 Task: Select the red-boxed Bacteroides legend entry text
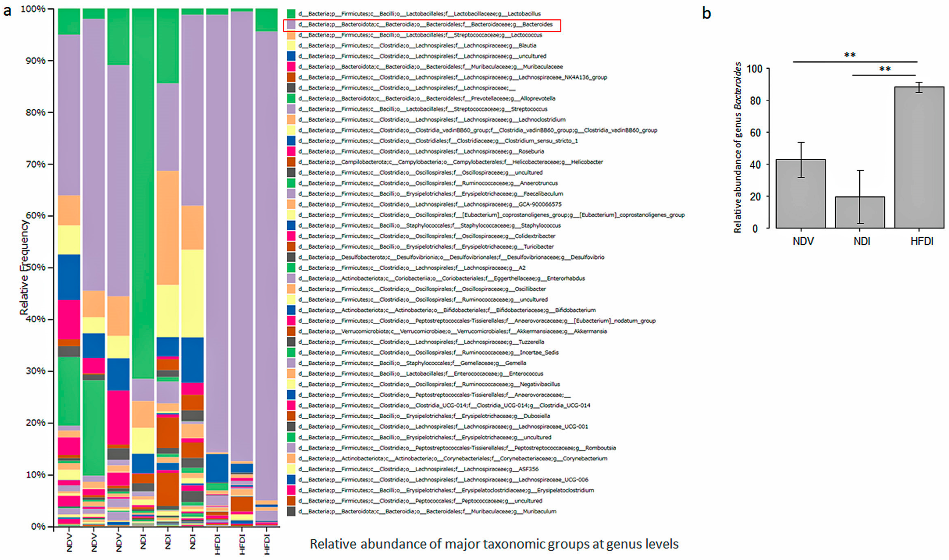425,25
